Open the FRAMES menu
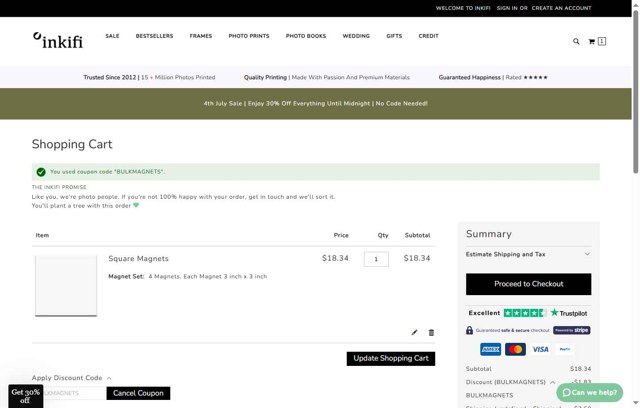 pos(201,36)
